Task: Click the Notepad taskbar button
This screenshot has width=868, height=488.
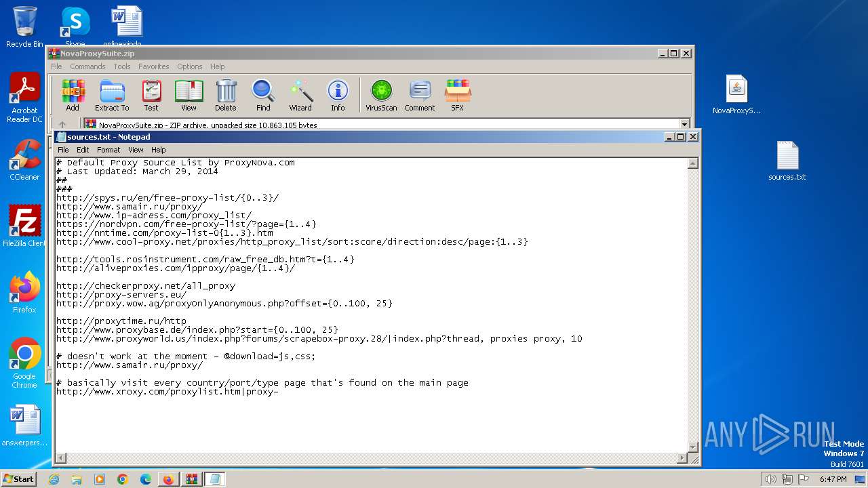Action: [214, 479]
